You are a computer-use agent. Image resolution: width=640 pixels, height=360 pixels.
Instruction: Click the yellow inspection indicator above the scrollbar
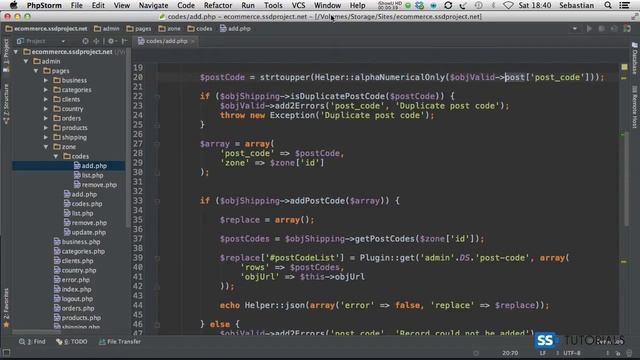pyautogui.click(x=624, y=67)
